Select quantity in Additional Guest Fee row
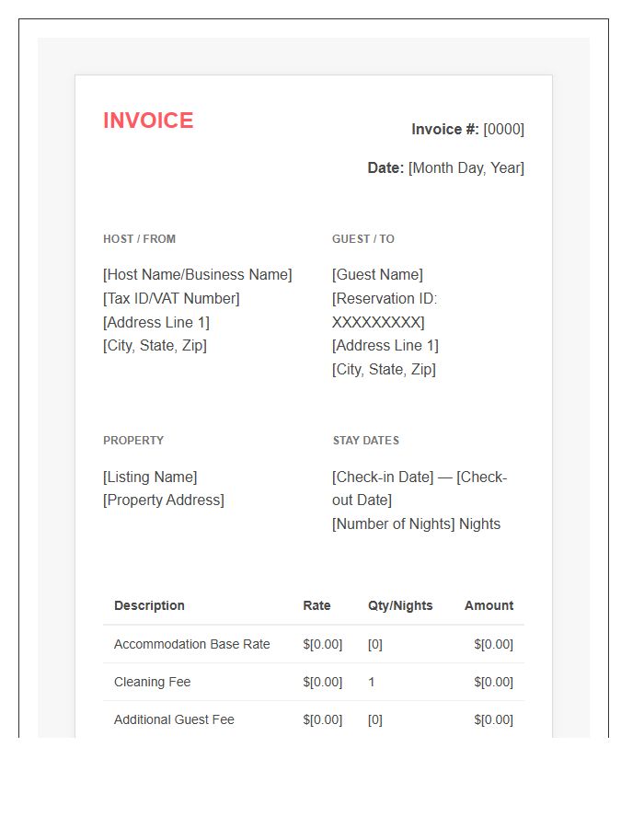This screenshot has width=644, height=828. [374, 719]
